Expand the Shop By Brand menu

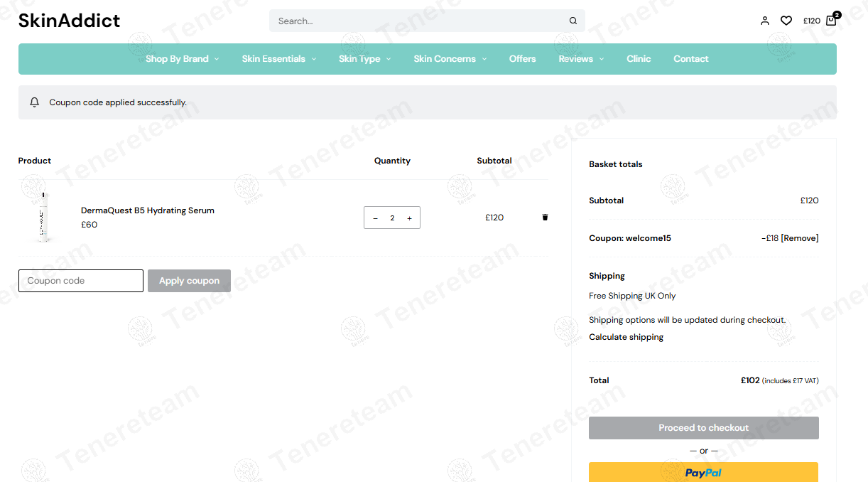click(182, 59)
